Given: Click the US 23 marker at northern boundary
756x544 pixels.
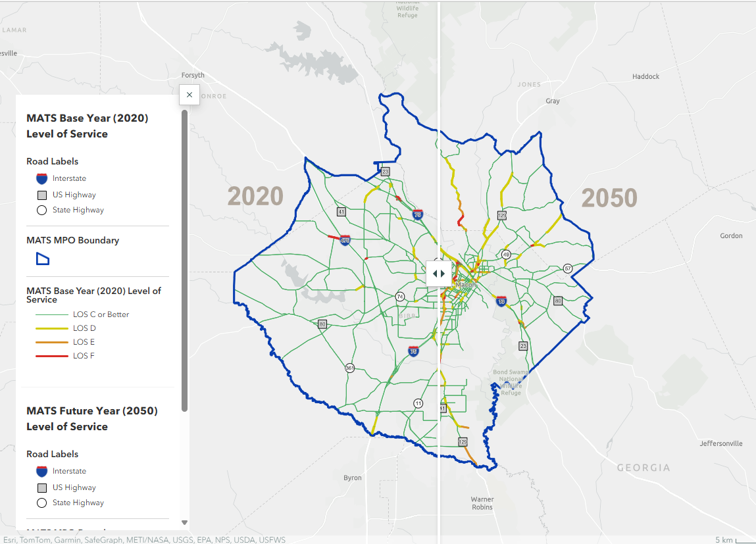Looking at the screenshot, I should [x=385, y=172].
